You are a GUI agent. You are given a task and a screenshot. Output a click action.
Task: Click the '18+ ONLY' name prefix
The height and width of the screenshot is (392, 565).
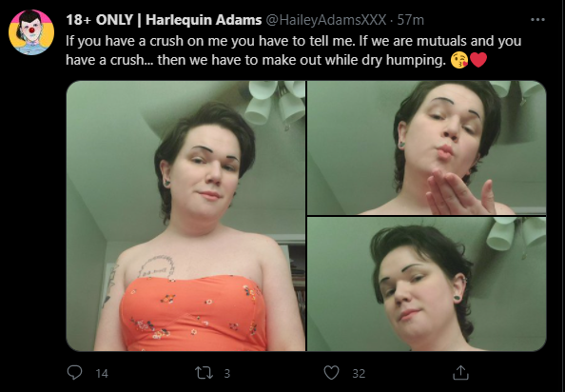[100, 20]
